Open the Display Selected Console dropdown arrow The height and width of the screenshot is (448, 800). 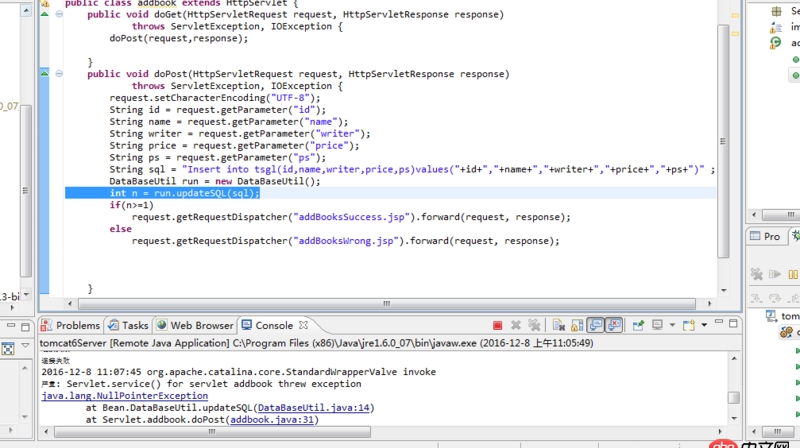672,325
